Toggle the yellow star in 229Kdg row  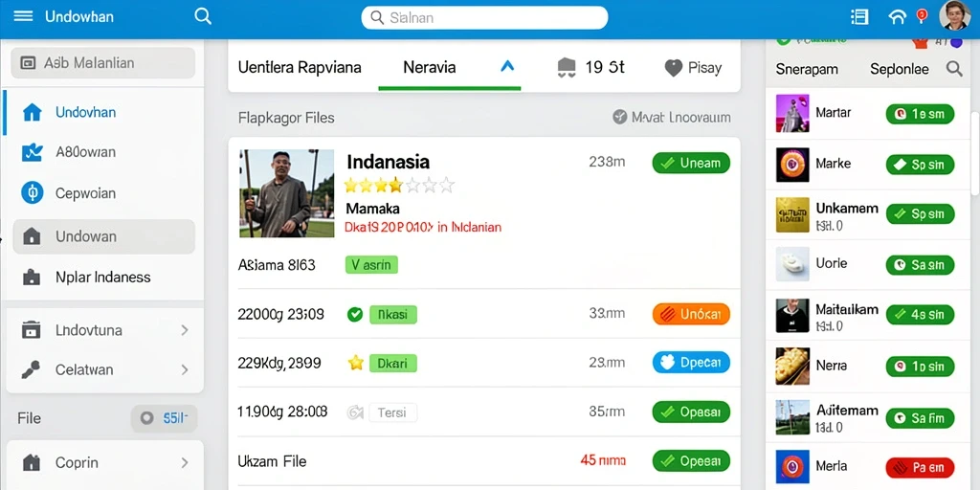pyautogui.click(x=356, y=363)
